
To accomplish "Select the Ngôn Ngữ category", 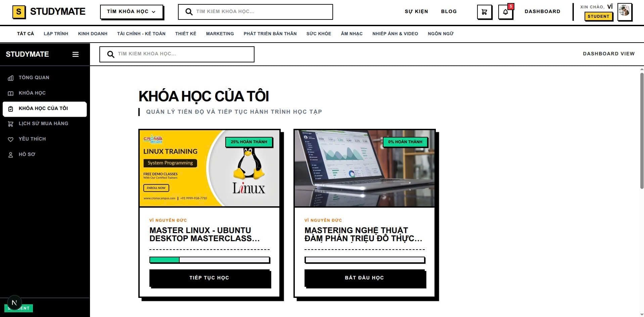I will click(x=441, y=34).
